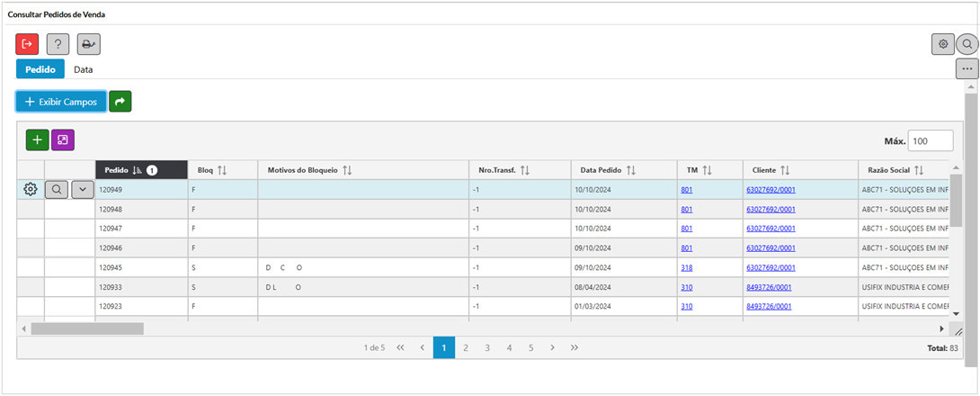Switch to the Data tab
980x396 pixels.
coord(84,69)
